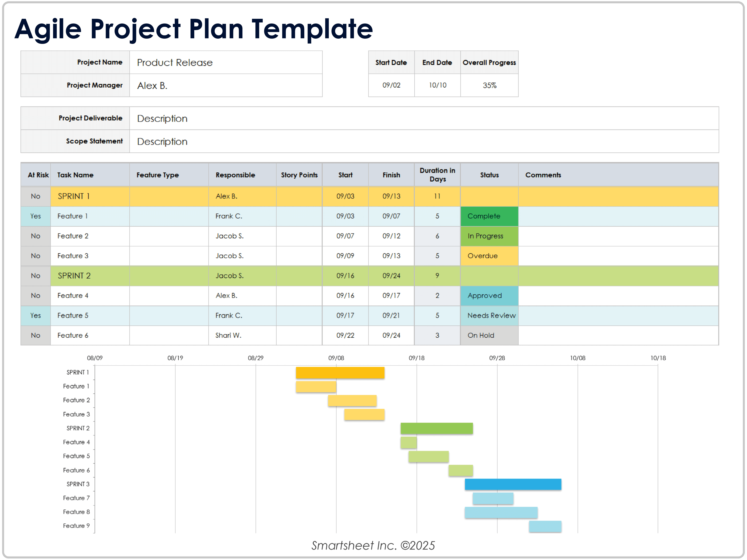The height and width of the screenshot is (560, 747).
Task: Click the Feature 9 Gantt bar
Action: [545, 526]
